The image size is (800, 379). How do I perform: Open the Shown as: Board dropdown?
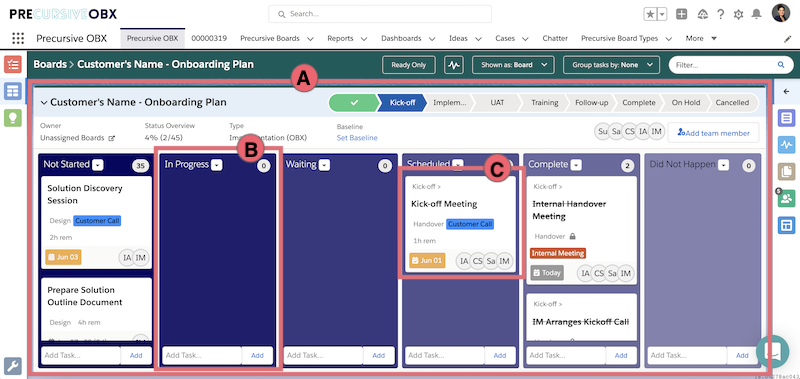513,65
